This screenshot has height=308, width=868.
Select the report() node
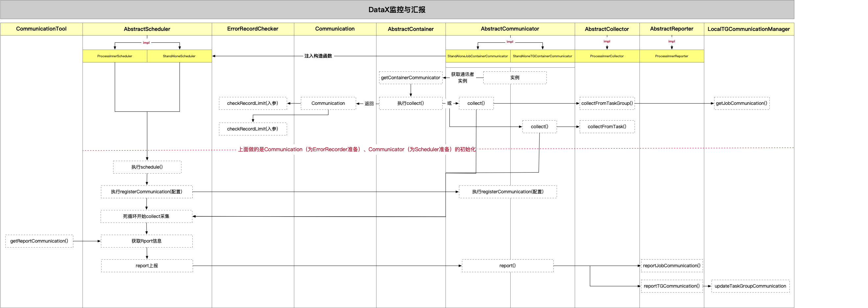pos(507,266)
